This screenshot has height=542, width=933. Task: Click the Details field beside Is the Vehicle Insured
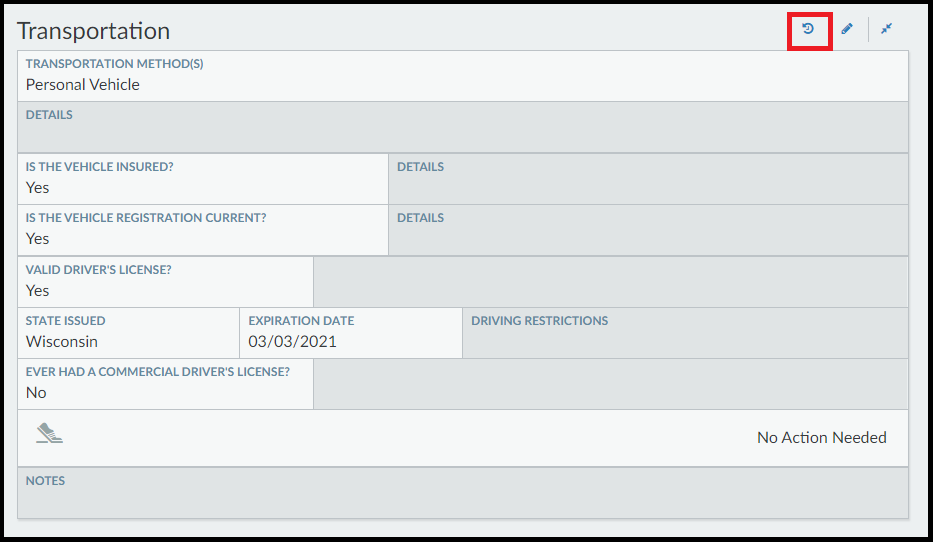point(648,178)
